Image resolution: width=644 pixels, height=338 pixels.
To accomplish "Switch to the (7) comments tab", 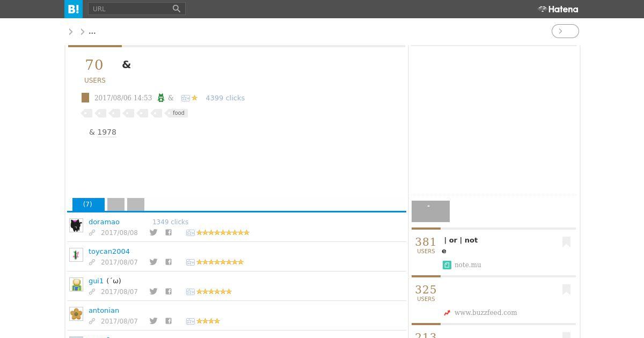I will click(88, 204).
